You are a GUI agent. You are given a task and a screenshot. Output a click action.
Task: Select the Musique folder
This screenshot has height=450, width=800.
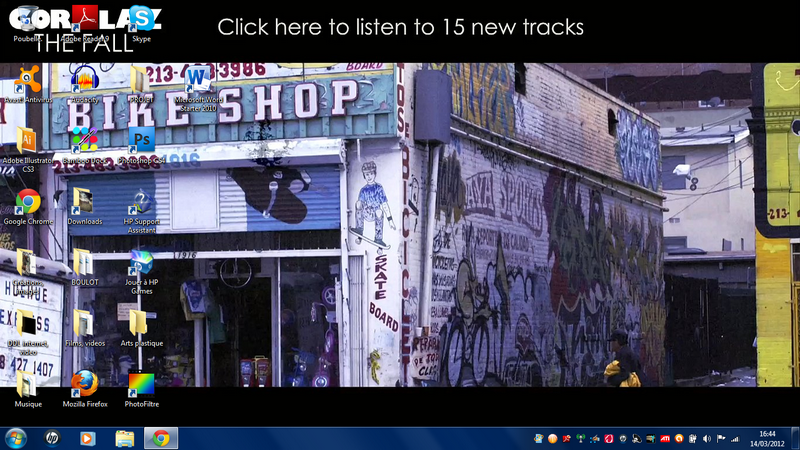[28, 388]
